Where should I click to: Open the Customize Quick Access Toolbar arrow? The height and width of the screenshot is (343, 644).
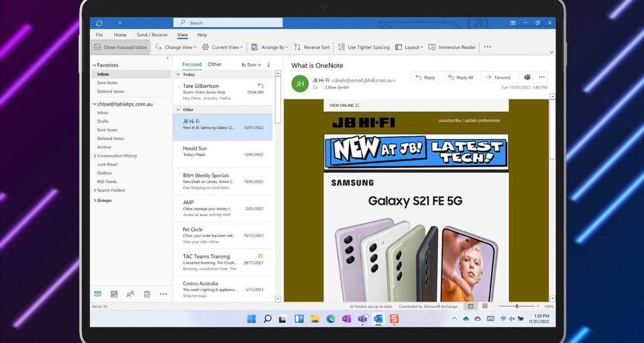(120, 23)
